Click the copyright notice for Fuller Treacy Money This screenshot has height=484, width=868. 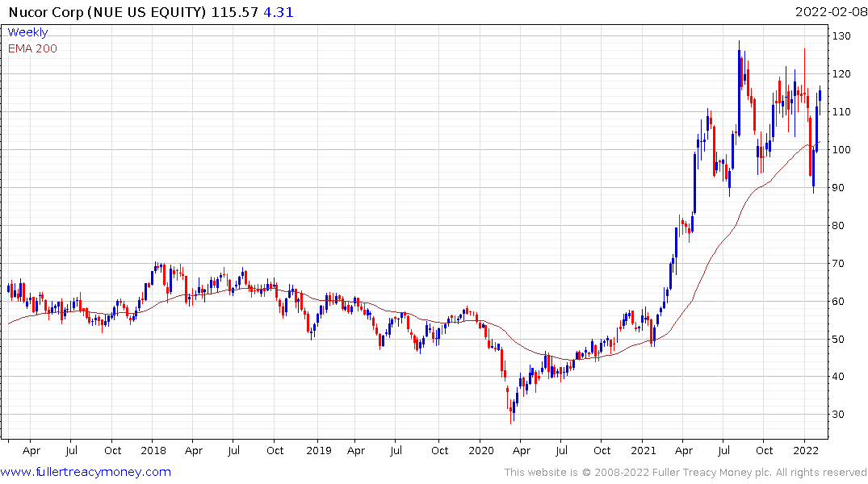686,473
